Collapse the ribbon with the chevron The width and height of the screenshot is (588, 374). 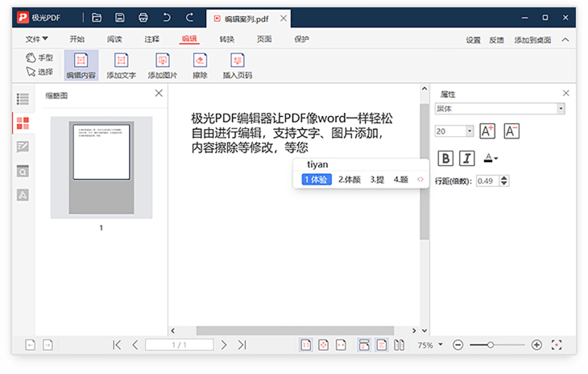coord(565,39)
